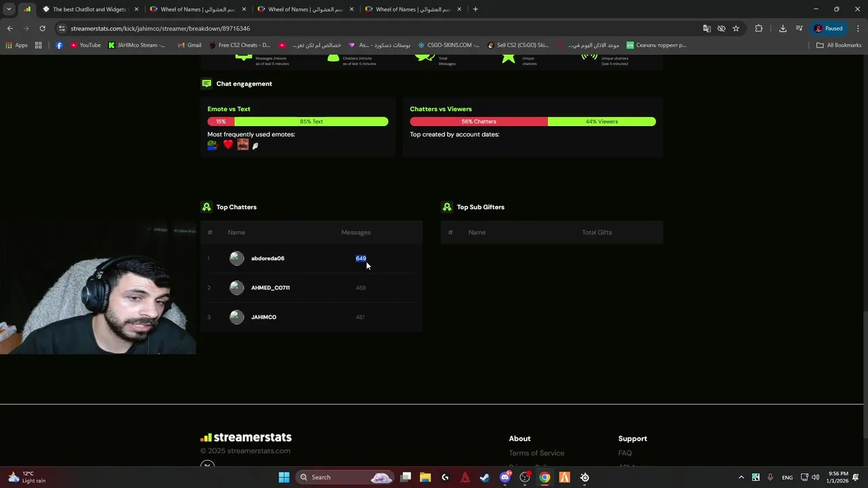
Task: Open the taskbar clock showing 9:56 PM
Action: click(838, 477)
